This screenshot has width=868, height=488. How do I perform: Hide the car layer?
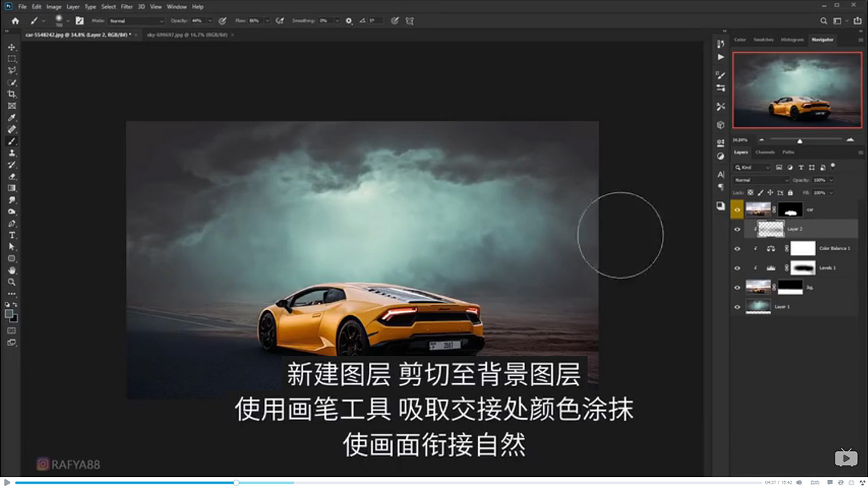738,208
